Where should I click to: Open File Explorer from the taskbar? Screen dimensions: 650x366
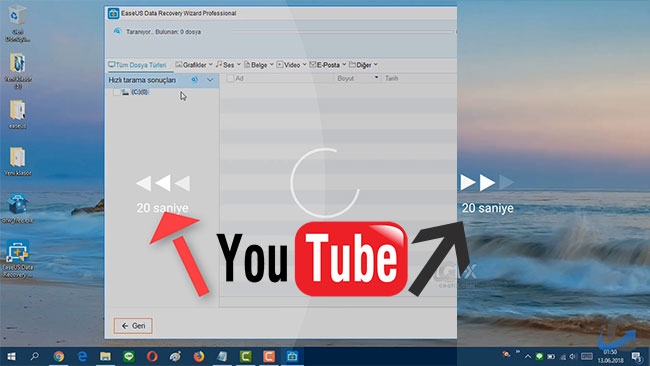(105, 356)
